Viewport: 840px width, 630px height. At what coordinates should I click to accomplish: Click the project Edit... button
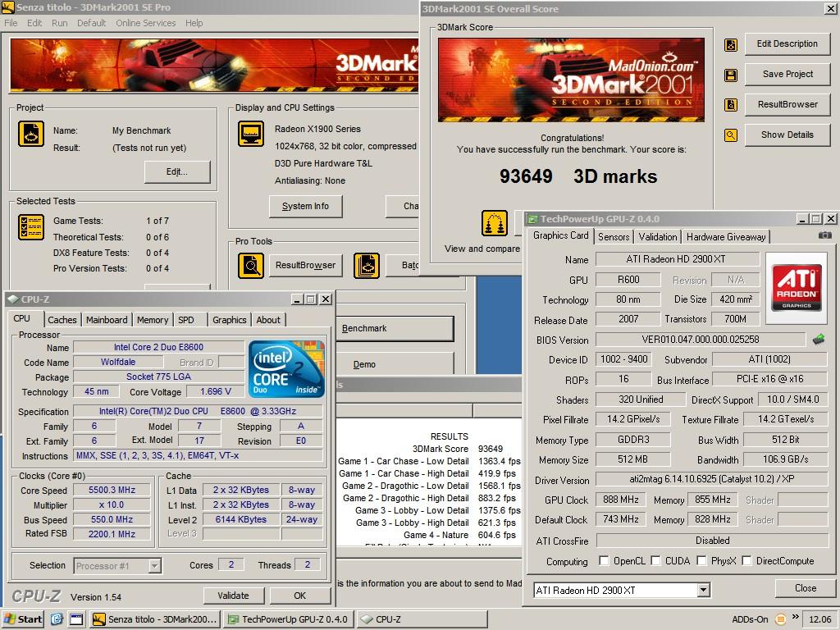(x=177, y=172)
